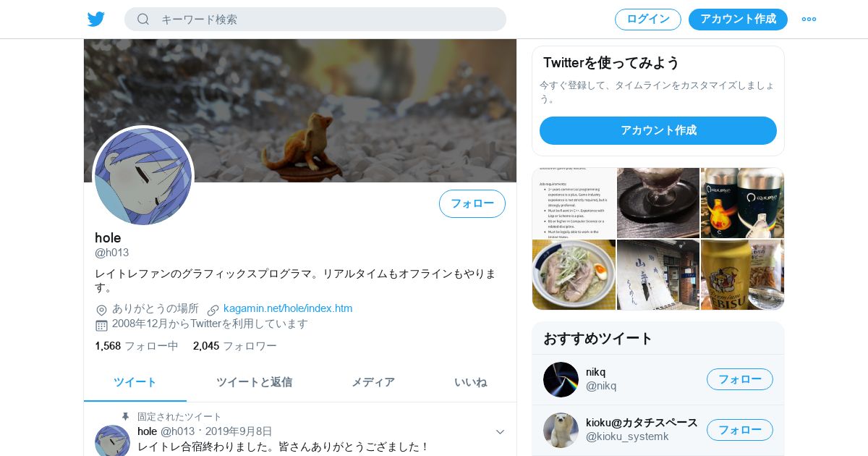Viewport: 868px width, 456px height.
Task: Follow kioku@カタチスペース account
Action: point(740,430)
